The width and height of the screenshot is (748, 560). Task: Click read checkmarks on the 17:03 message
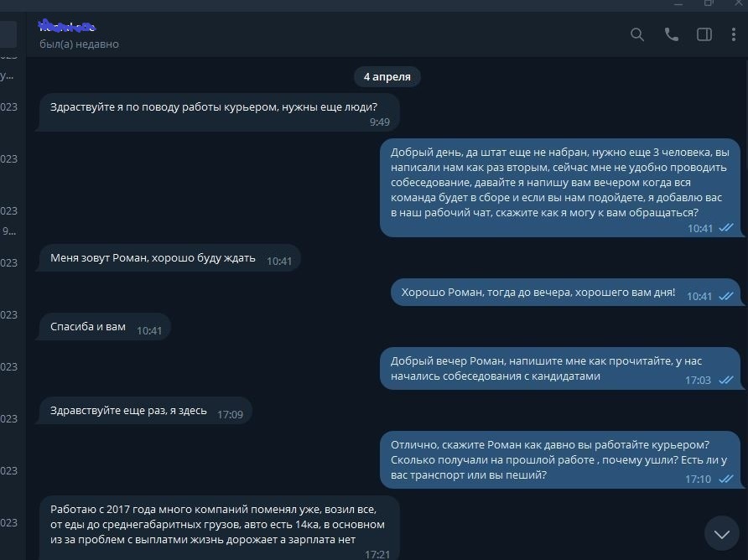tap(726, 380)
